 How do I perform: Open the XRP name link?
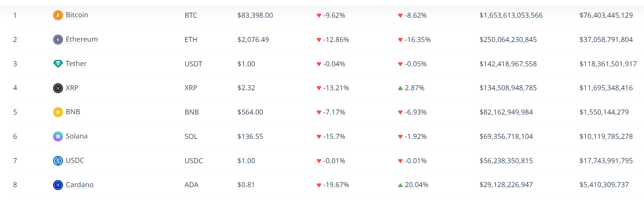tap(72, 88)
